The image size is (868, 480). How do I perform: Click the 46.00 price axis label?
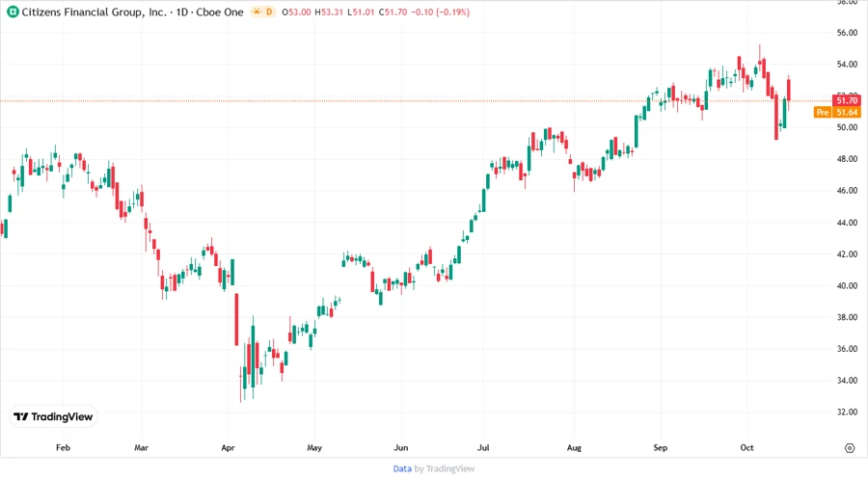click(x=847, y=191)
